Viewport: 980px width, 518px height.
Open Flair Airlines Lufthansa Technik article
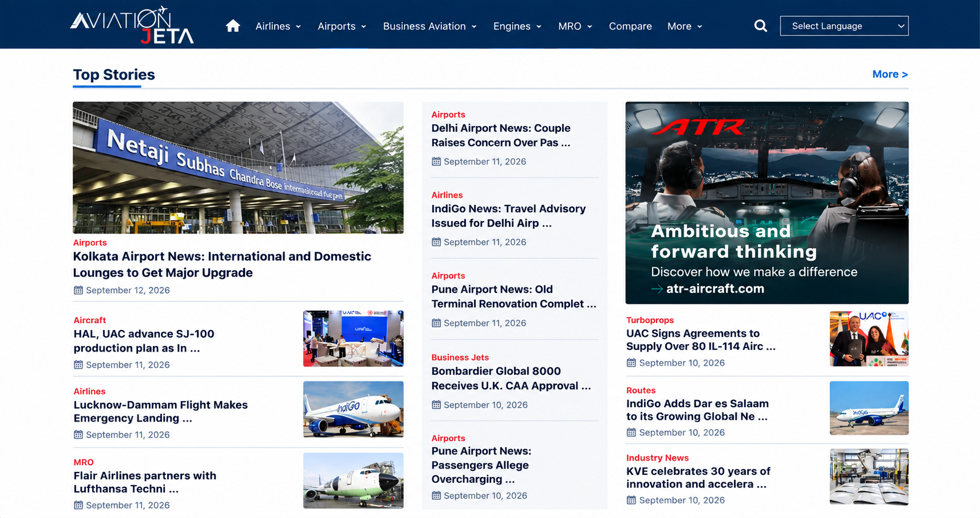click(145, 482)
